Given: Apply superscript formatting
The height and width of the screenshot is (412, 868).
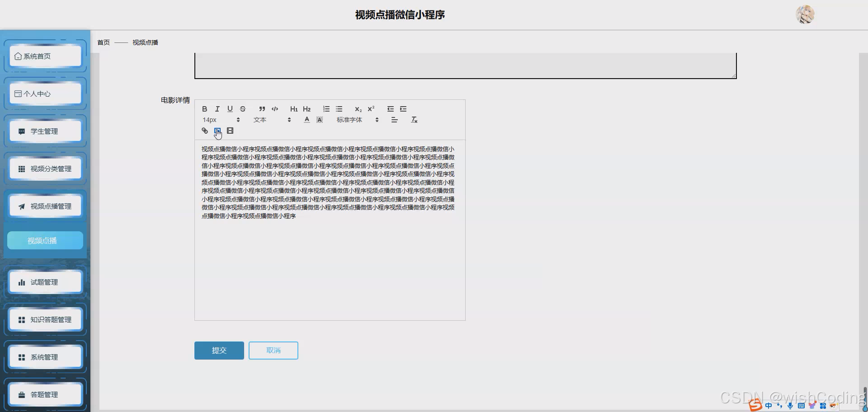Looking at the screenshot, I should click(x=371, y=109).
